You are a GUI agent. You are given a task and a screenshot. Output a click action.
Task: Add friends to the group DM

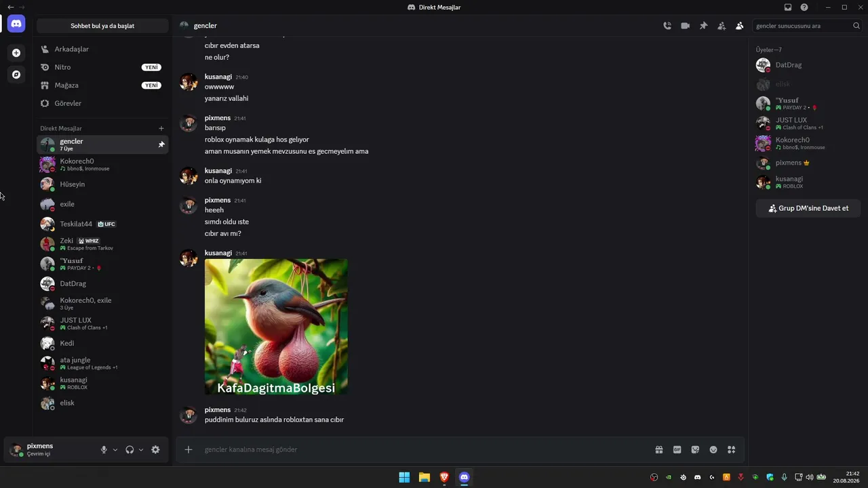[722, 26]
